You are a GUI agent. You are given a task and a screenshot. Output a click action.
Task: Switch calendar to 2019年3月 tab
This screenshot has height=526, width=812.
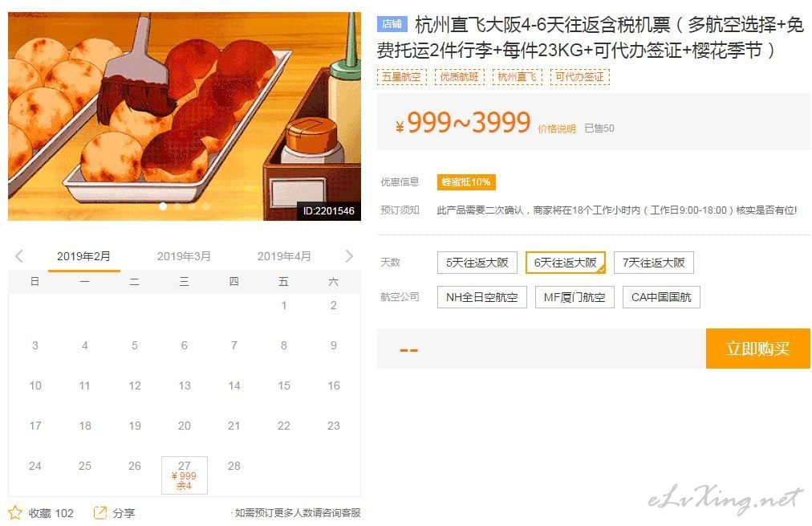(184, 256)
